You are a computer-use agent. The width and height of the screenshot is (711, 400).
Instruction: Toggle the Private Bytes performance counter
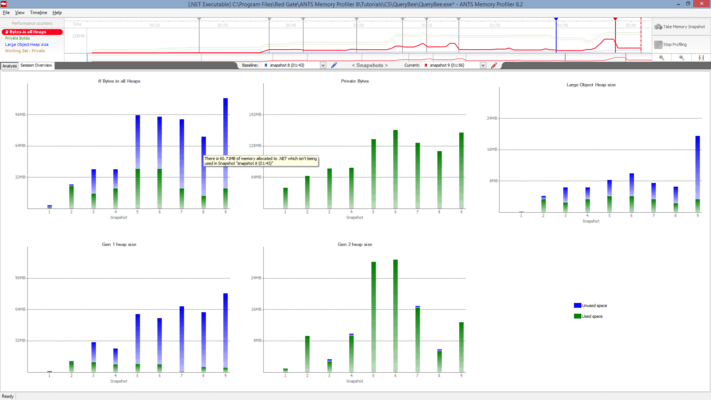pos(17,38)
